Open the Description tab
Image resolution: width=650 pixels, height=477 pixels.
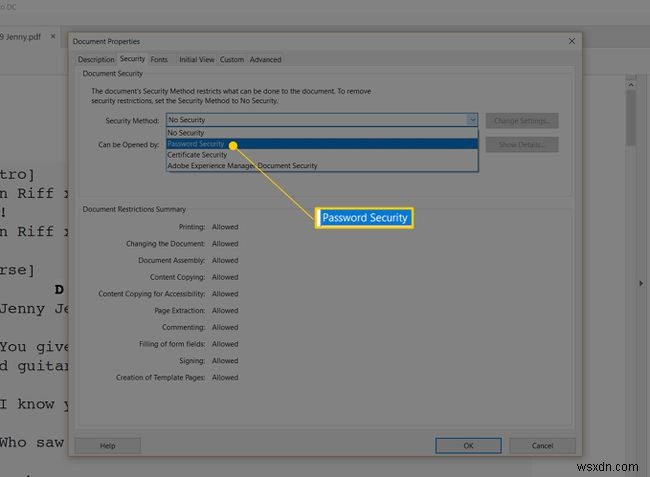96,60
